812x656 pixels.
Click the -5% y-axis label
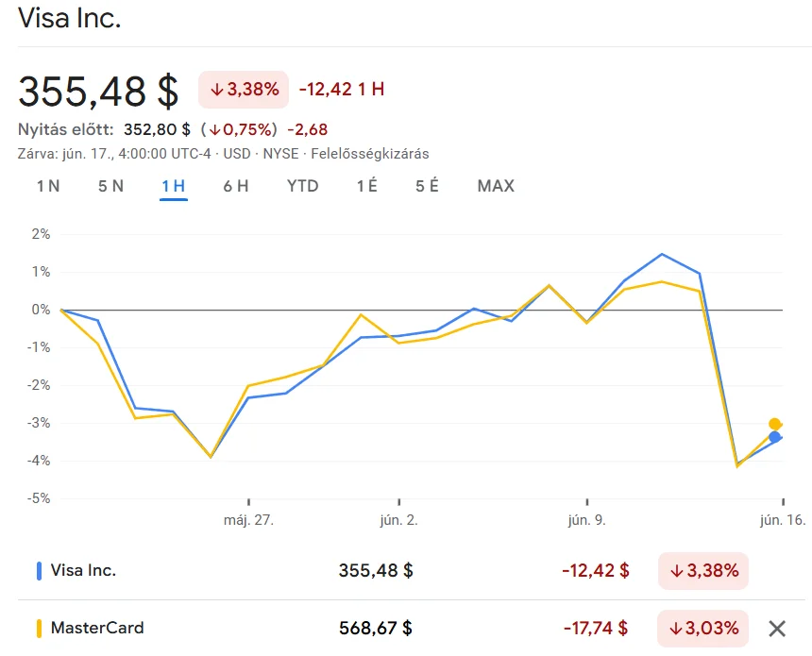click(x=39, y=498)
